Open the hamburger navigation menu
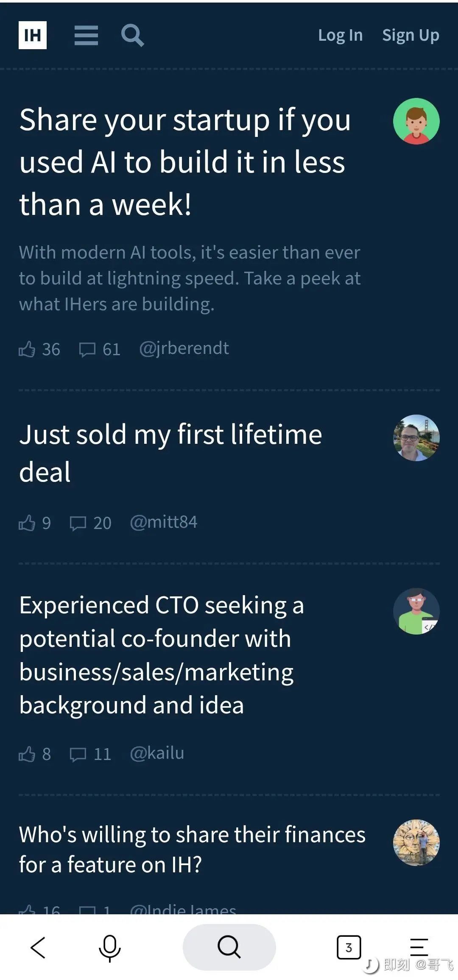 point(86,35)
